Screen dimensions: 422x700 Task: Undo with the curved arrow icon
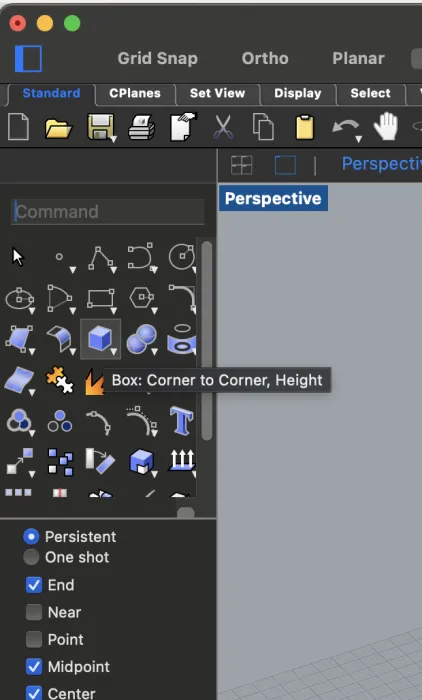[345, 127]
